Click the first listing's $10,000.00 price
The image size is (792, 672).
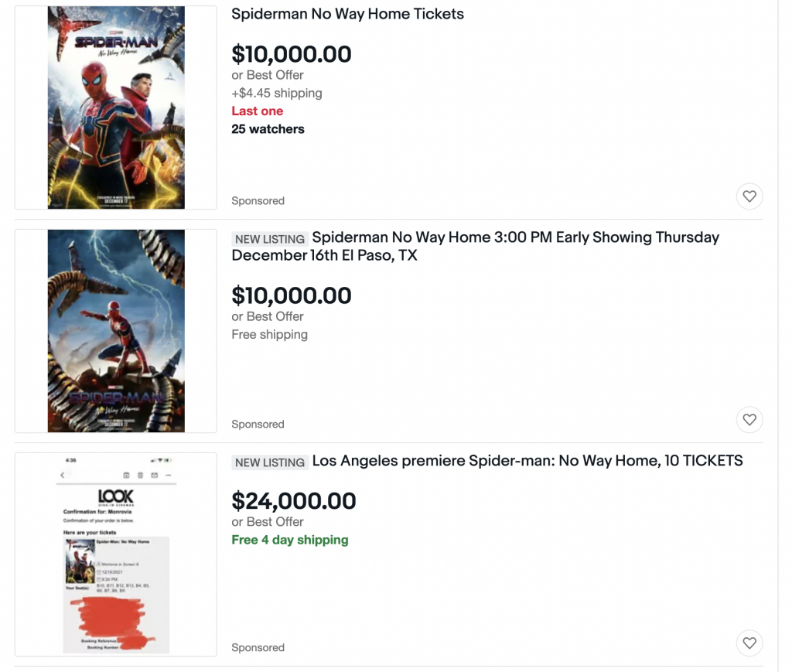tap(292, 54)
